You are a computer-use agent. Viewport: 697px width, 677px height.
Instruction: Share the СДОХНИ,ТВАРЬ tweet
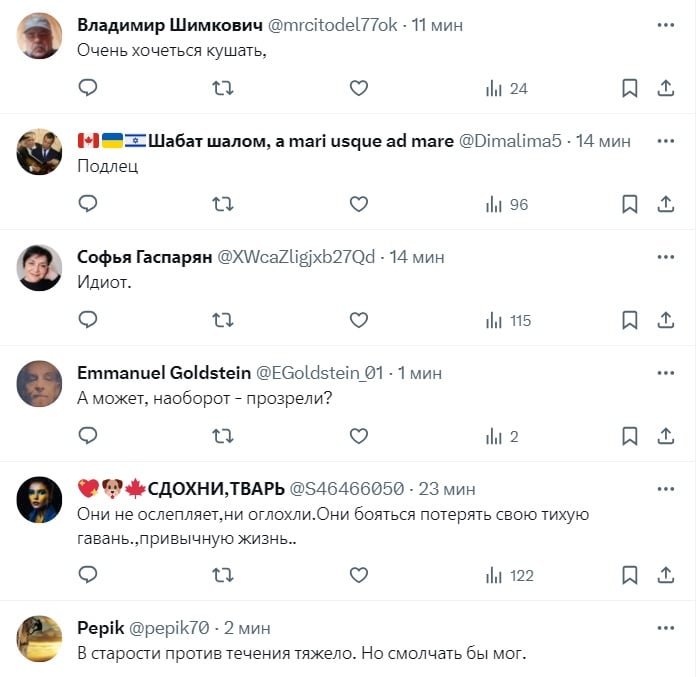coord(666,575)
